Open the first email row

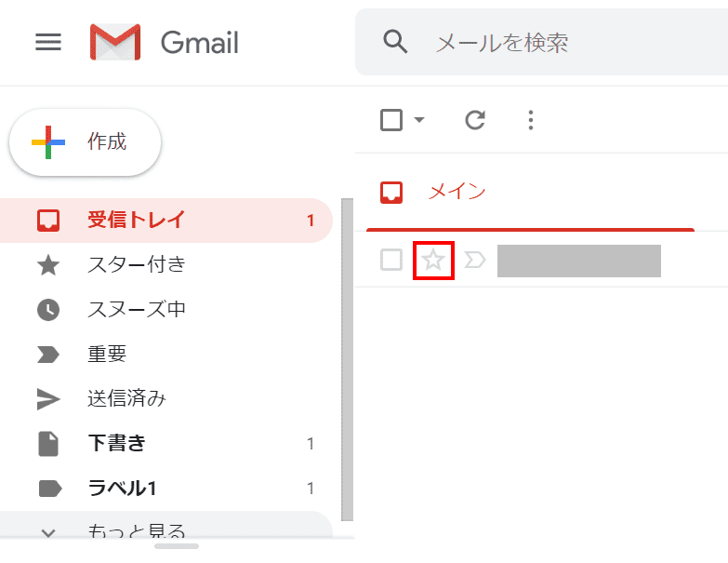click(x=541, y=260)
